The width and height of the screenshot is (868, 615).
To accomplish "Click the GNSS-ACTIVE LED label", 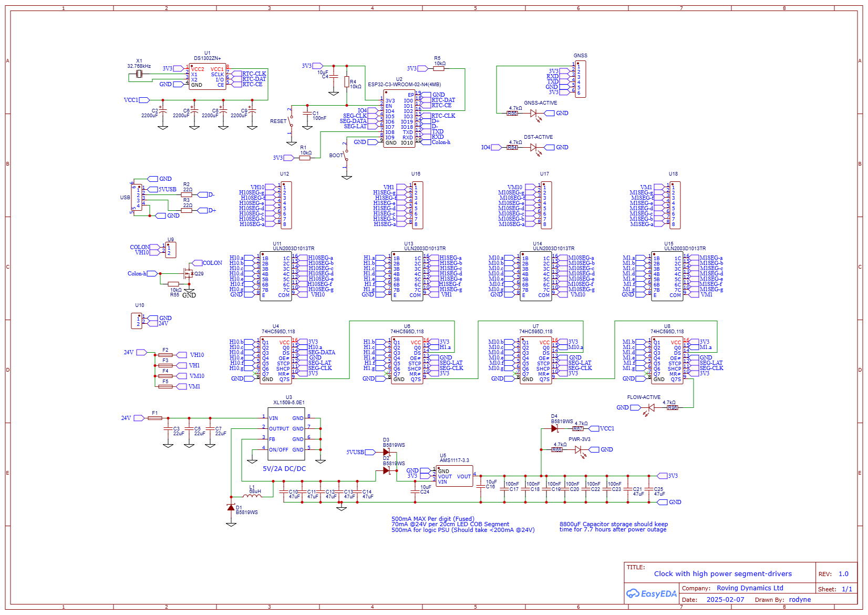I will (x=541, y=103).
